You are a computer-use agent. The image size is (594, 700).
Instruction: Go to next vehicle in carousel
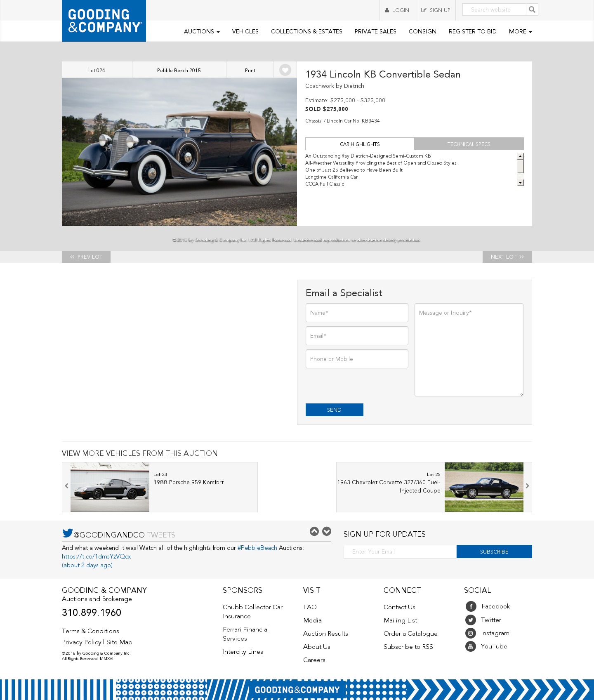[527, 486]
